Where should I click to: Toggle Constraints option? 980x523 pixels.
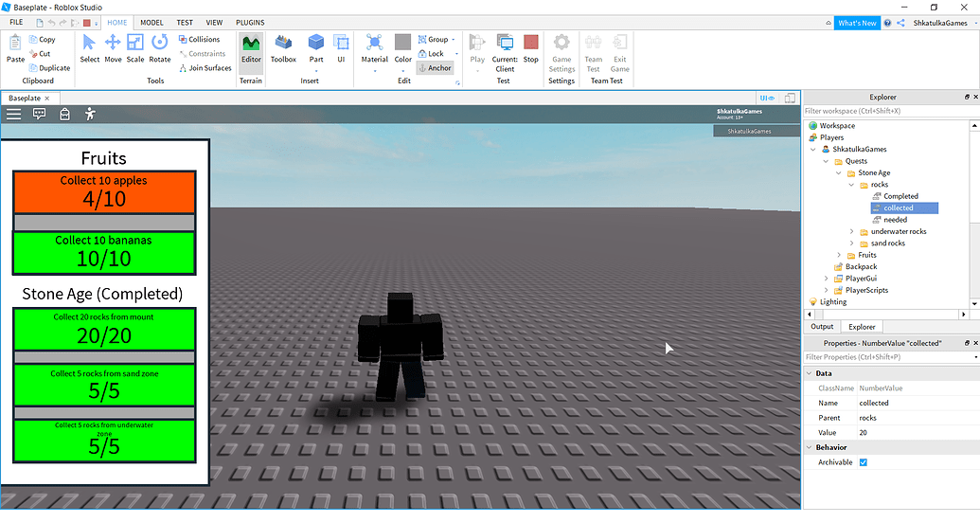click(x=202, y=54)
